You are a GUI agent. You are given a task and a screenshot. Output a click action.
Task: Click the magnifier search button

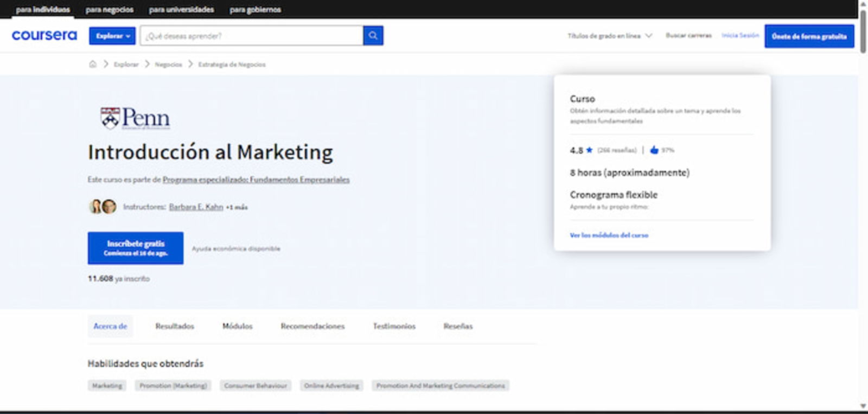373,35
